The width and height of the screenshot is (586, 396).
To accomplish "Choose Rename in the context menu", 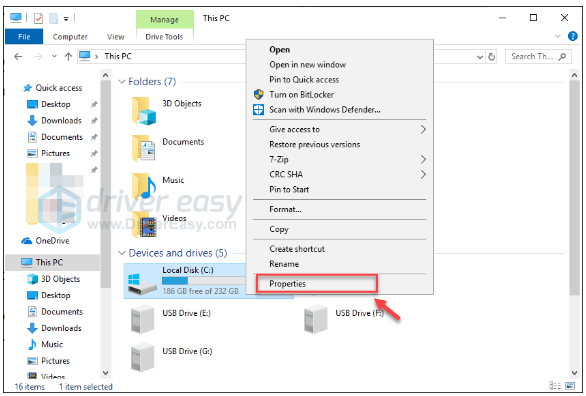I will click(284, 264).
